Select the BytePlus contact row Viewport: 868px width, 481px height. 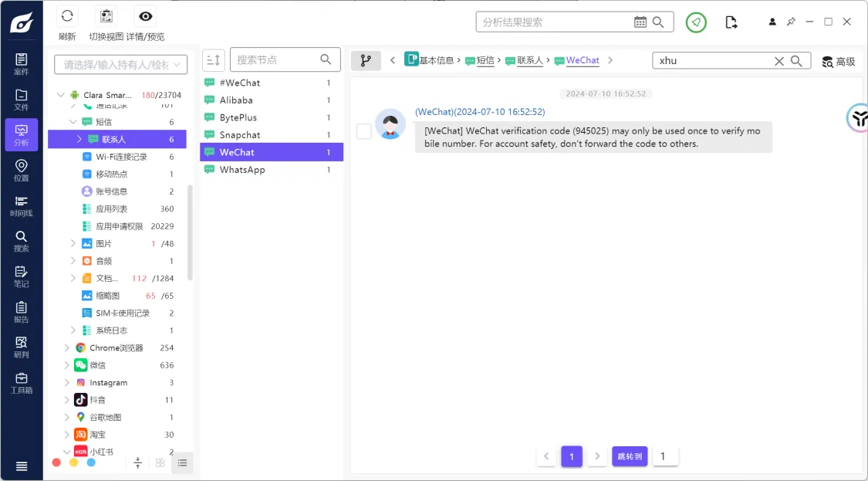[x=272, y=117]
